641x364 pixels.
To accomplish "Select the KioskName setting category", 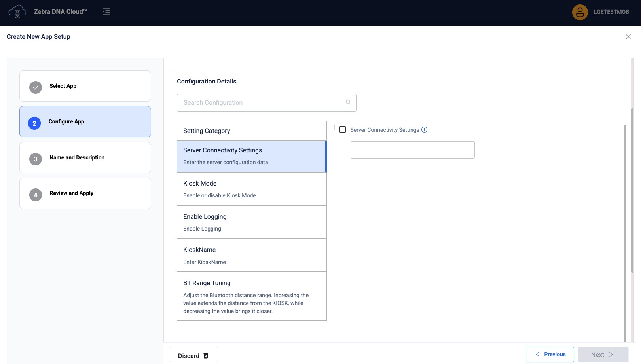I will click(251, 256).
